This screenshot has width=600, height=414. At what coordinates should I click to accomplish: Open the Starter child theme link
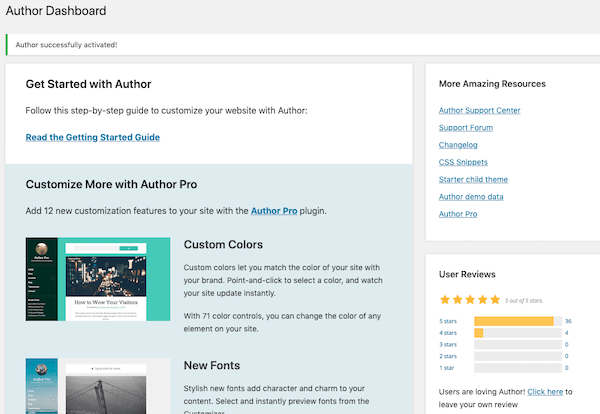click(x=473, y=179)
